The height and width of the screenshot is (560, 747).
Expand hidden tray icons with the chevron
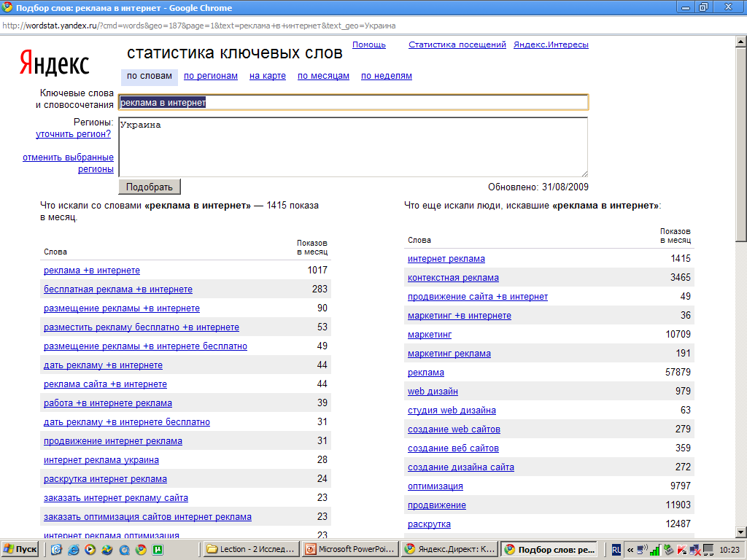630,550
